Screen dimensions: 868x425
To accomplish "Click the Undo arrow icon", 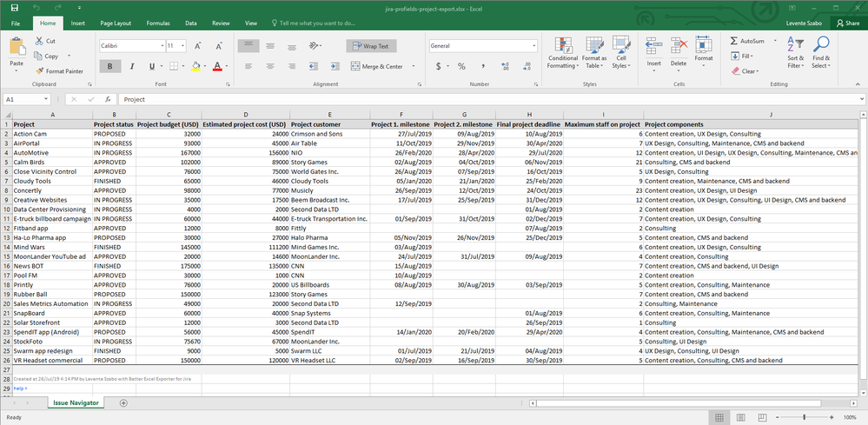I will click(36, 8).
